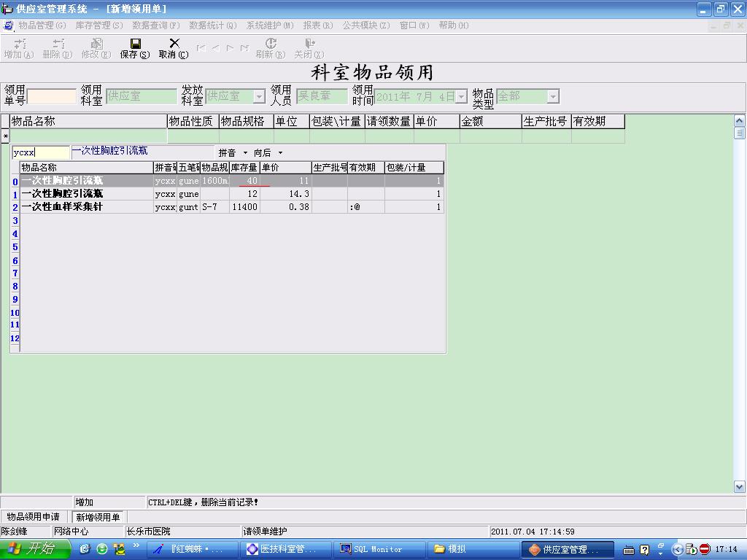Click the application icon in menu bar
The width and height of the screenshot is (747, 560).
click(x=7, y=26)
